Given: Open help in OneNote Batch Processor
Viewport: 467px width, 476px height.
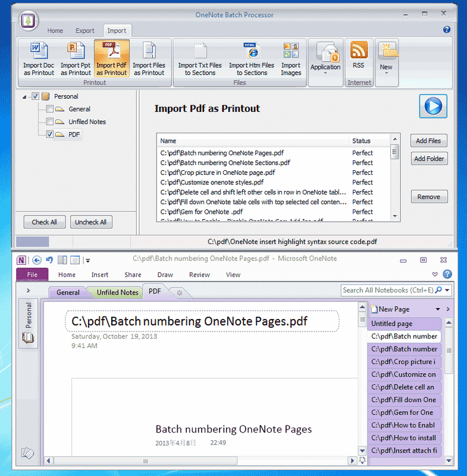Looking at the screenshot, I should tap(446, 29).
